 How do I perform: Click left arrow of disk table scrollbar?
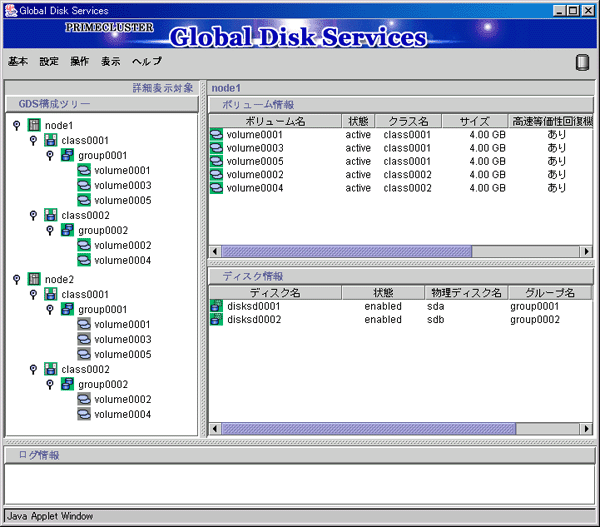[x=215, y=429]
